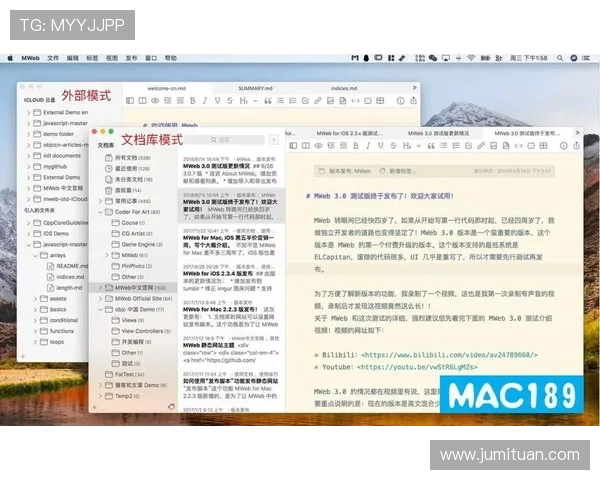Toggle eye preview in back window toolbar
600x480 pixels.
(155, 101)
